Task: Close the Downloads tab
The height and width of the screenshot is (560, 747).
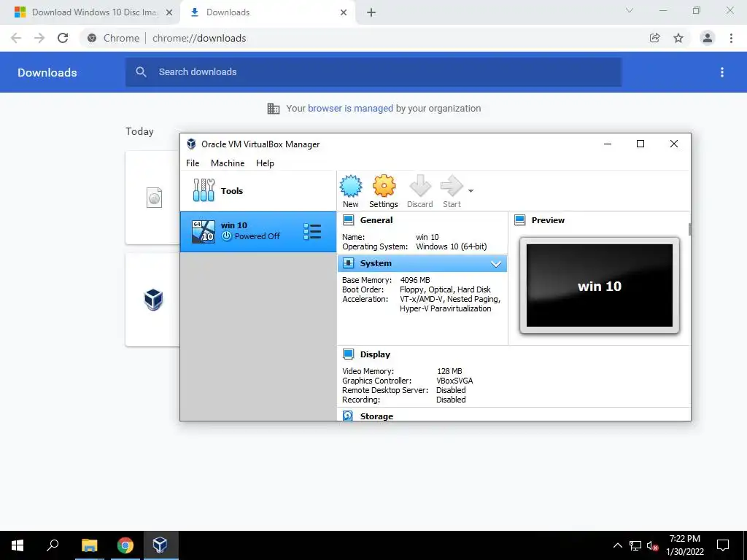Action: 344,12
